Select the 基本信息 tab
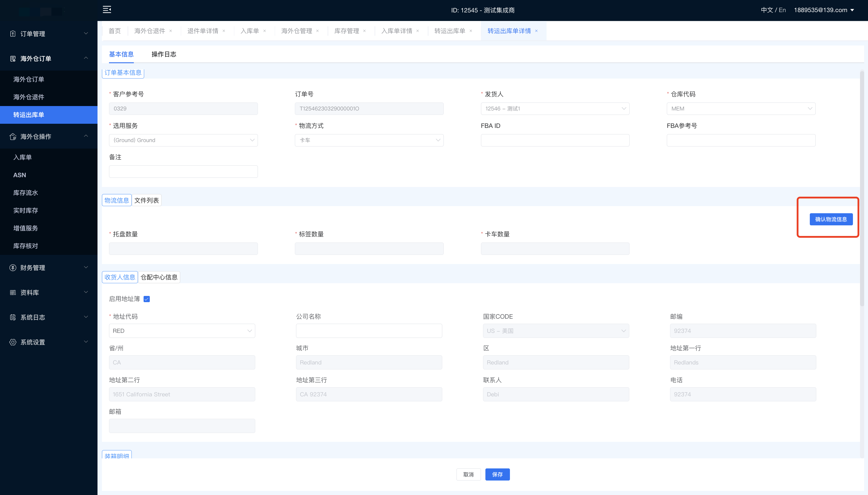 click(121, 54)
